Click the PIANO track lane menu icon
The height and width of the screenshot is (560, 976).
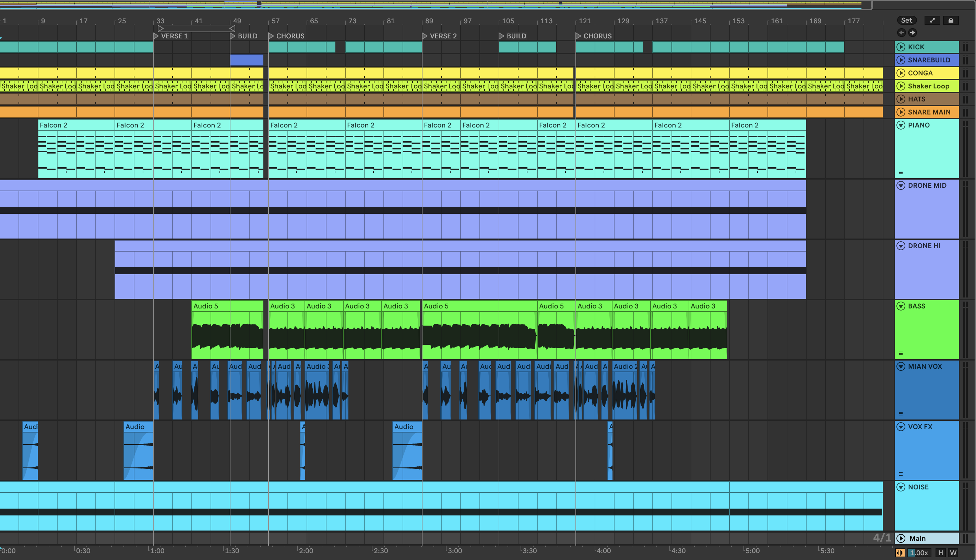pyautogui.click(x=901, y=172)
